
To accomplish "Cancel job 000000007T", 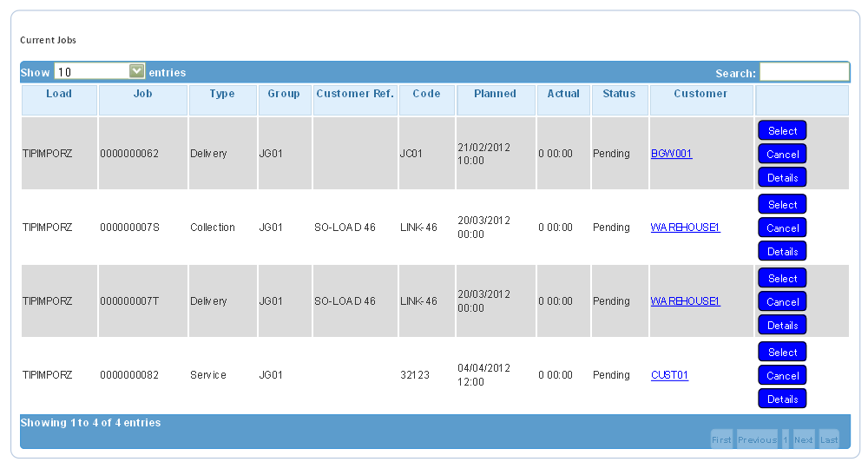I will [782, 301].
